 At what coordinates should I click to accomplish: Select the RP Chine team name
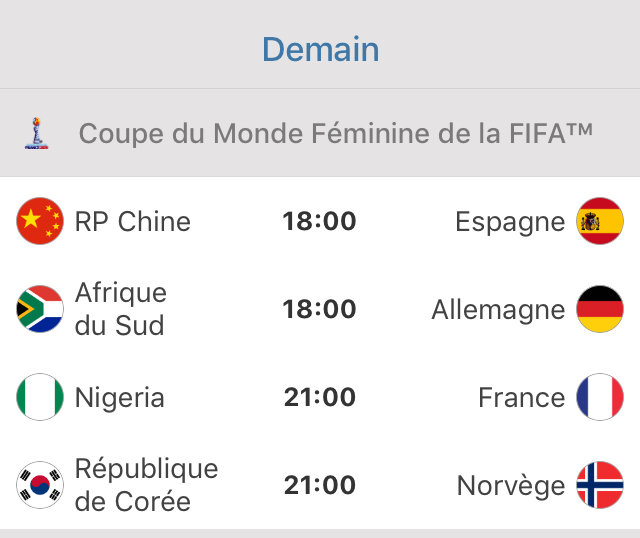click(x=133, y=221)
